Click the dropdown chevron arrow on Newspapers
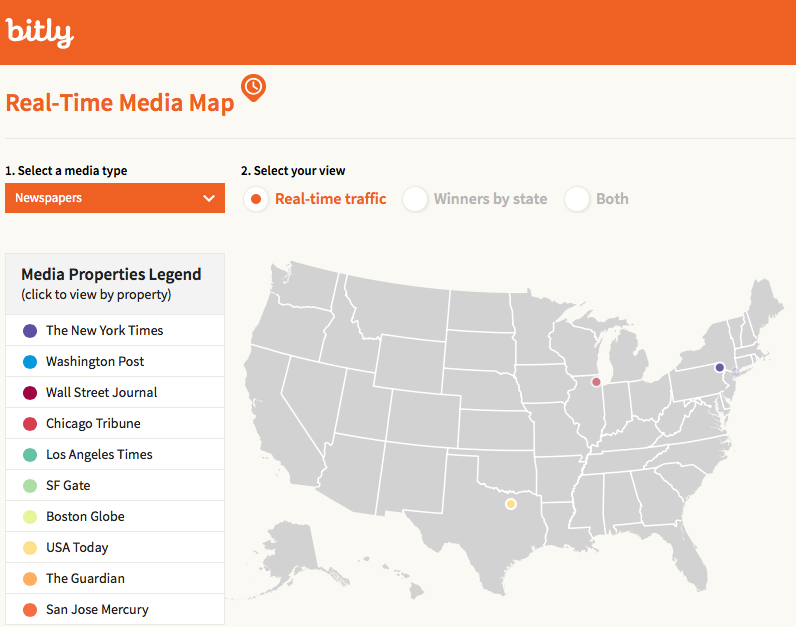 point(209,198)
